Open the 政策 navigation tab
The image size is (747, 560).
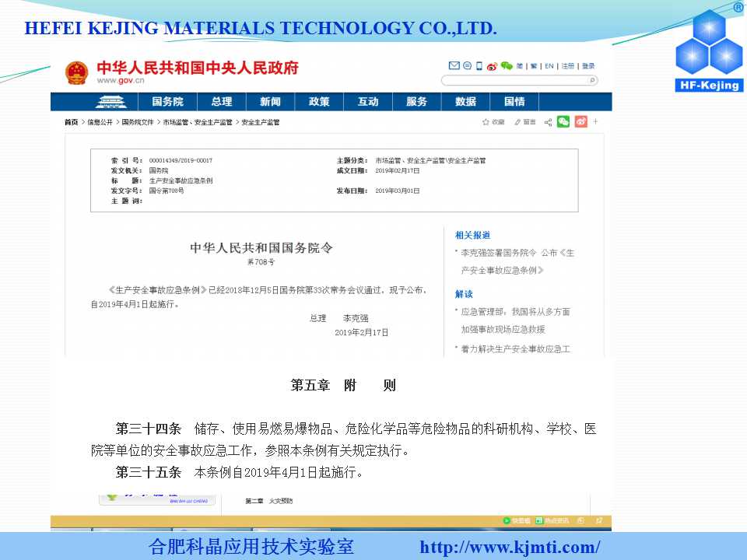319,101
